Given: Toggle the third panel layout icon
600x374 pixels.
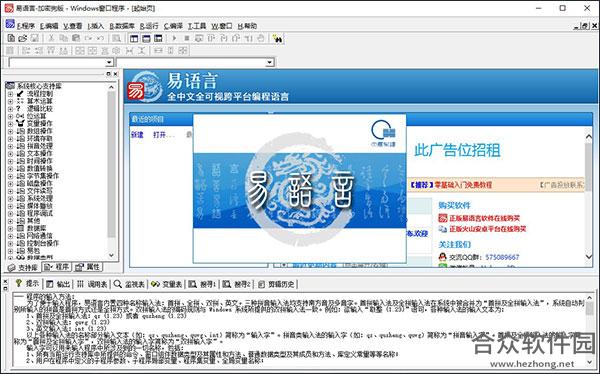Looking at the screenshot, I should pos(158,38).
